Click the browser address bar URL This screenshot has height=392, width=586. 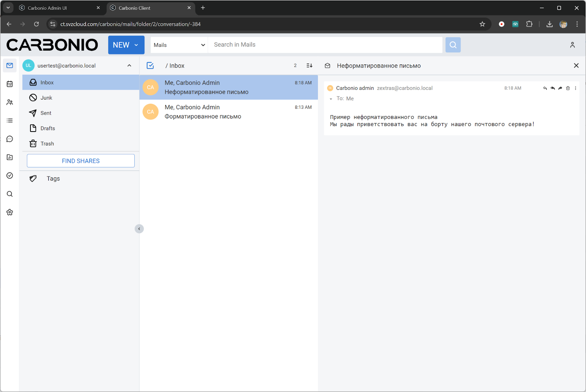(130, 24)
